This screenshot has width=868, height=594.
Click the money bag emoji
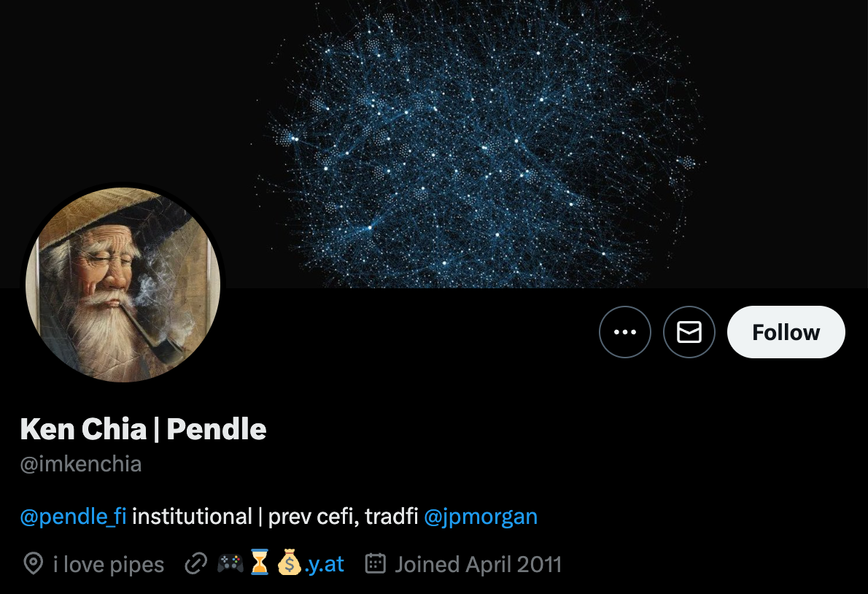click(289, 563)
